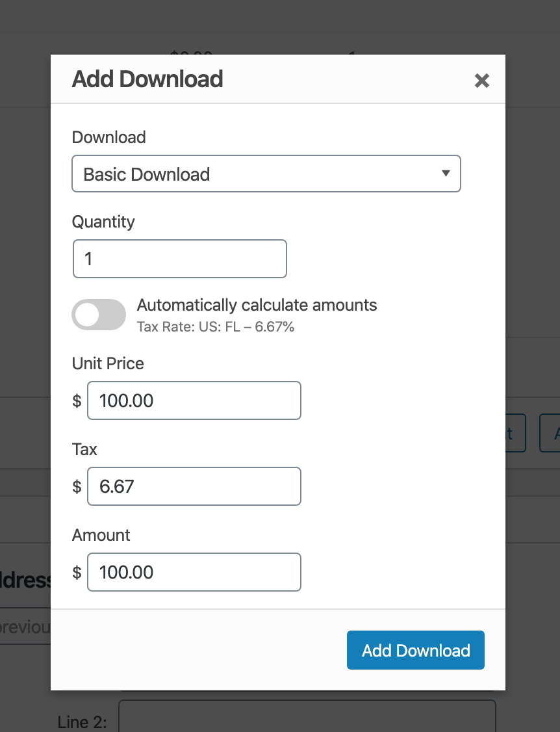Click the Line 2 address field behind dialog
The image size is (560, 732).
coord(307,716)
